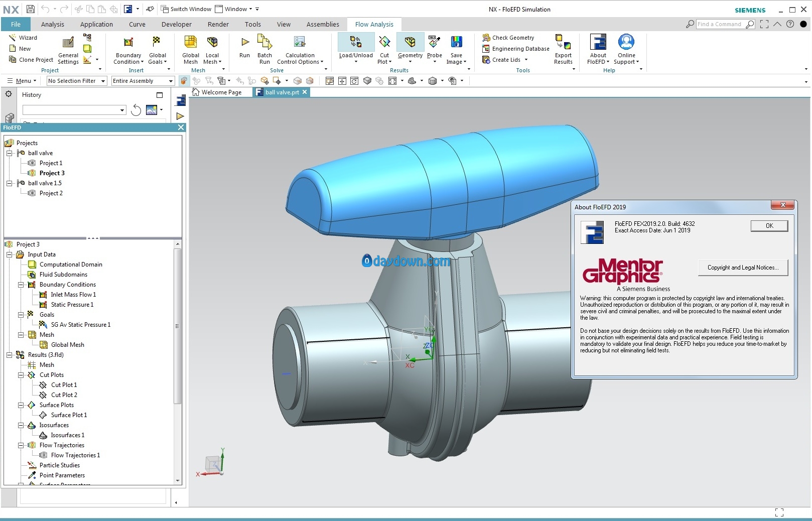Open the File tab
812x521 pixels.
coord(16,24)
